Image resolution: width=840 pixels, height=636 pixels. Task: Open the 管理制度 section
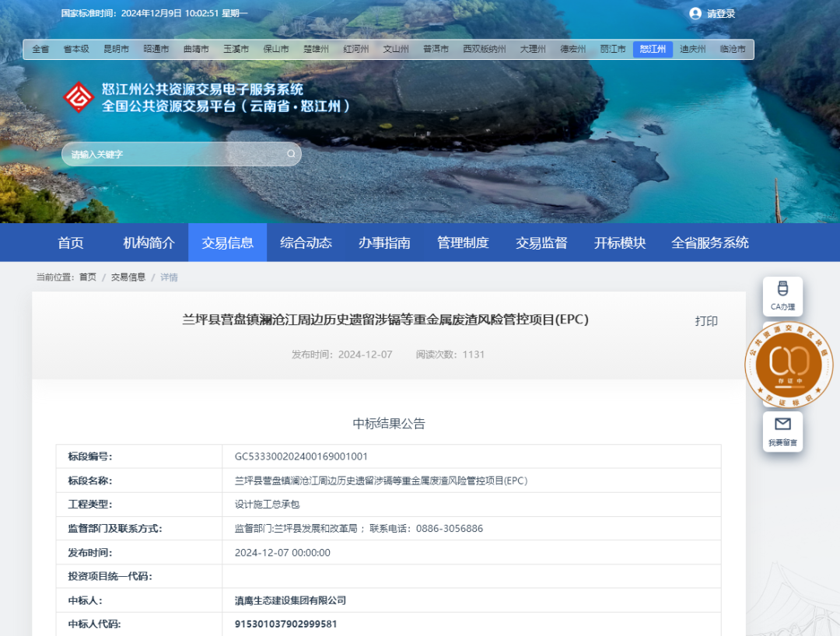point(462,242)
